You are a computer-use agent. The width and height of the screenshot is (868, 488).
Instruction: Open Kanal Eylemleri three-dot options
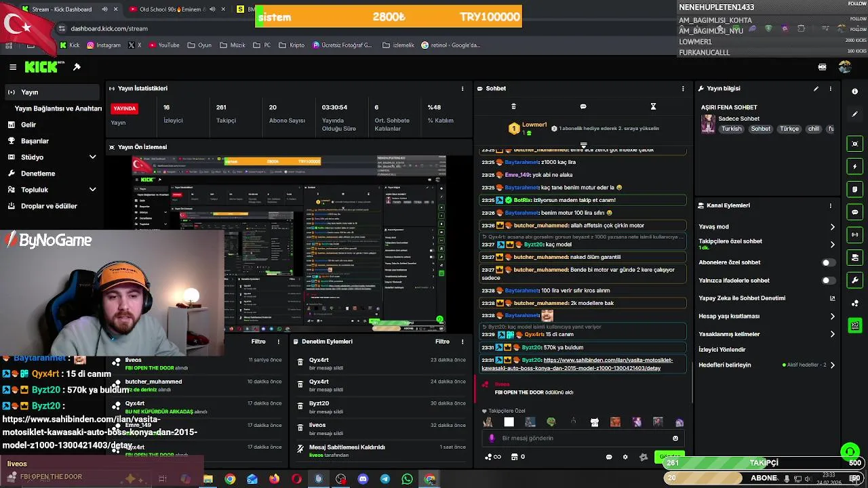click(830, 205)
